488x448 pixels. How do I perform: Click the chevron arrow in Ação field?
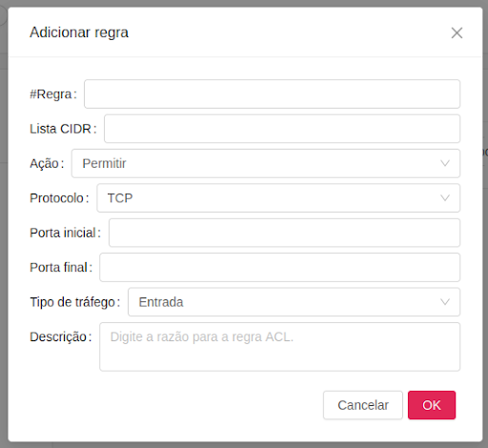445,163
